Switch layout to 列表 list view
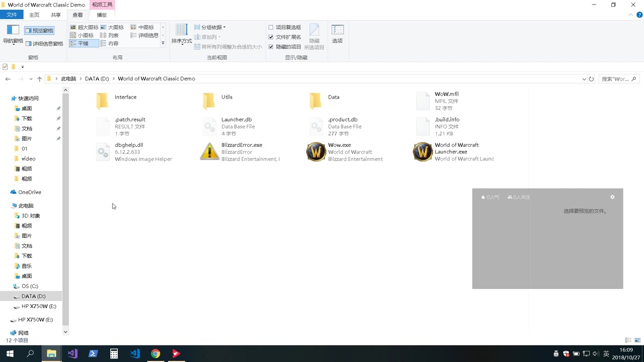This screenshot has height=362, width=644. tap(109, 35)
